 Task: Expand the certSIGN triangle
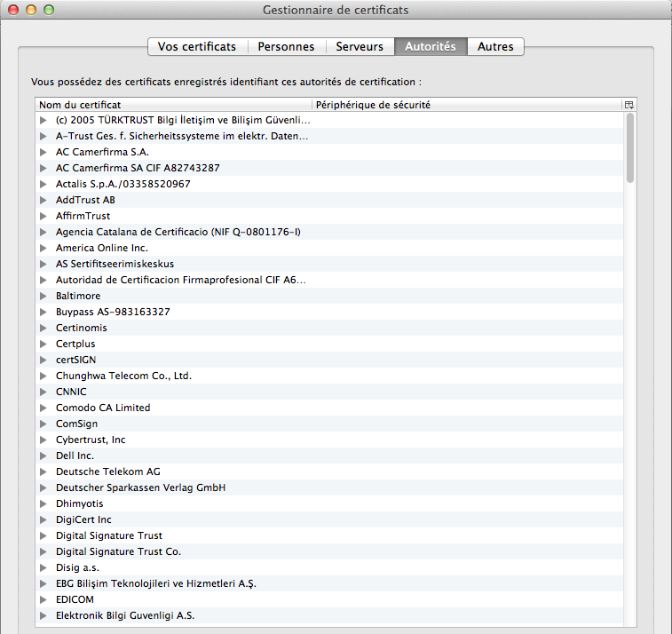(43, 360)
